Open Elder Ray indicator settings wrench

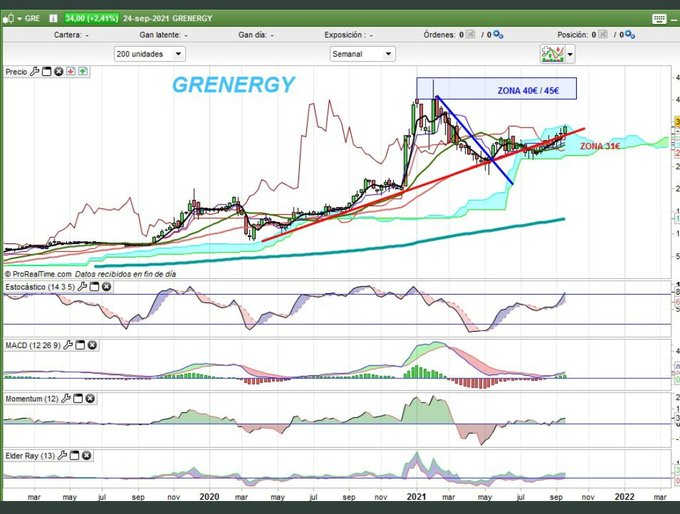[62, 455]
